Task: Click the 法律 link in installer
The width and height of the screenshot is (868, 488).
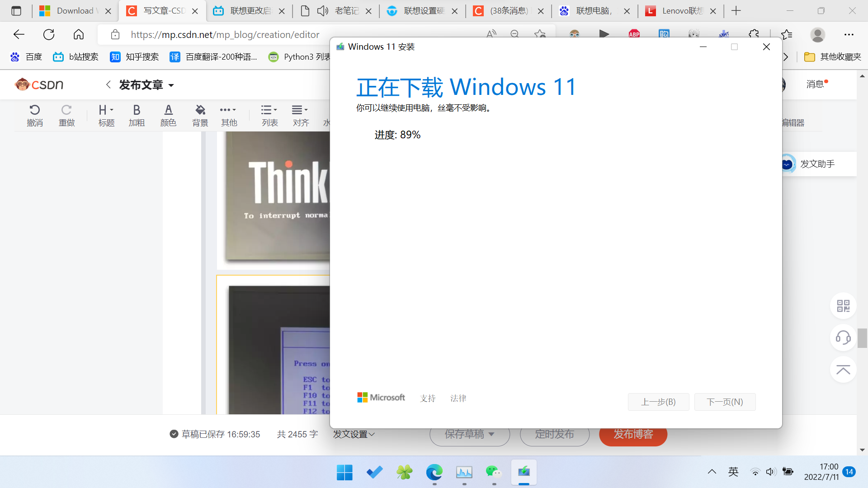Action: (x=458, y=398)
